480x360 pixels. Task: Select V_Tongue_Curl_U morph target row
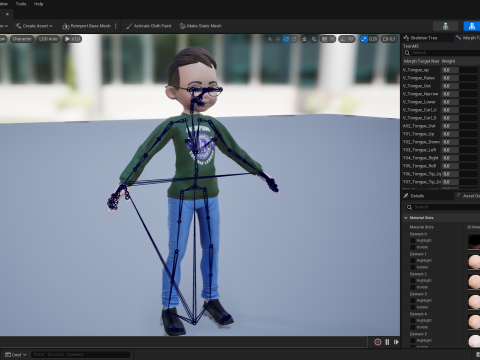coord(441,110)
